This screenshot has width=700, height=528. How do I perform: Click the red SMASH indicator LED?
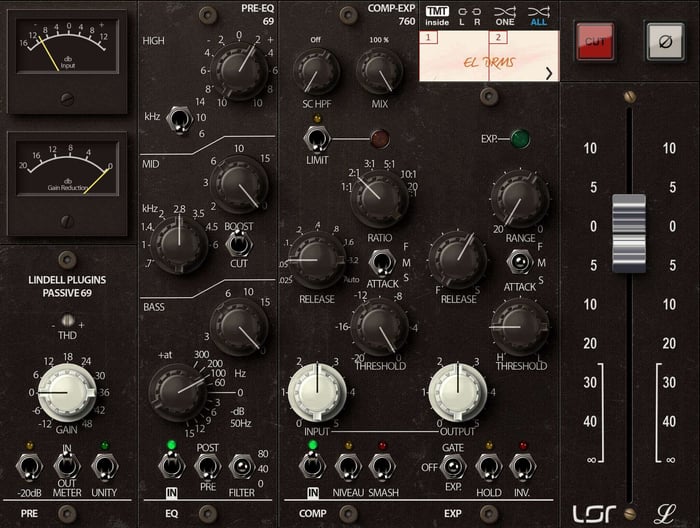382,445
